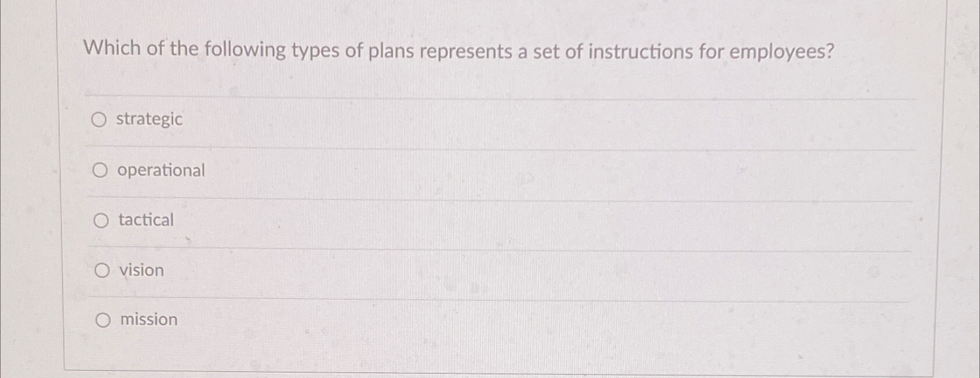Image resolution: width=980 pixels, height=378 pixels.
Task: Click the mission answer text
Action: click(147, 319)
